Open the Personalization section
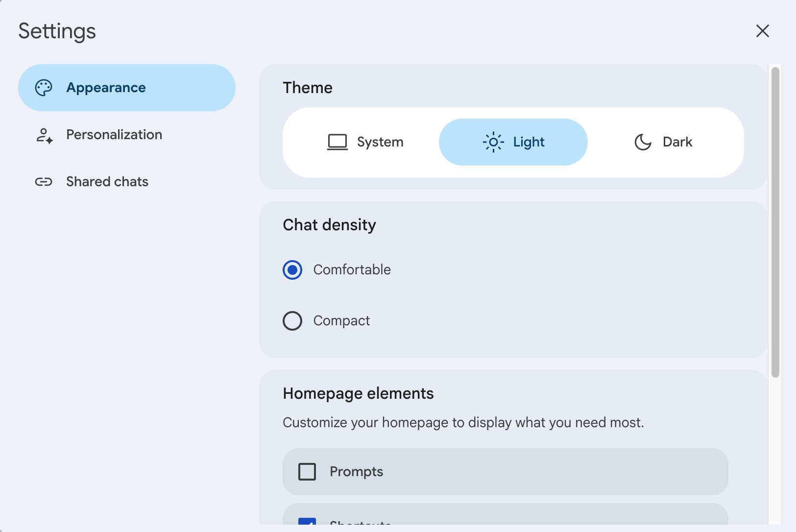This screenshot has height=532, width=796. coord(114,135)
